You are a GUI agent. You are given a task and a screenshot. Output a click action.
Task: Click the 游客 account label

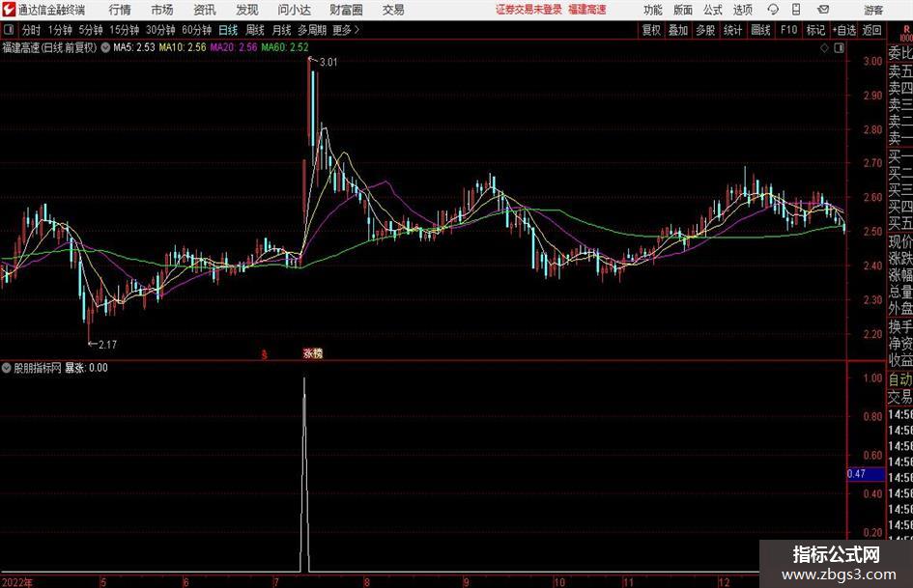coord(872,10)
